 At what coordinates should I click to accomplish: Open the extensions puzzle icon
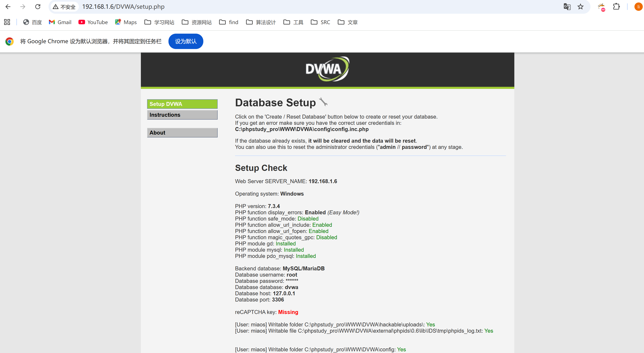pos(616,7)
